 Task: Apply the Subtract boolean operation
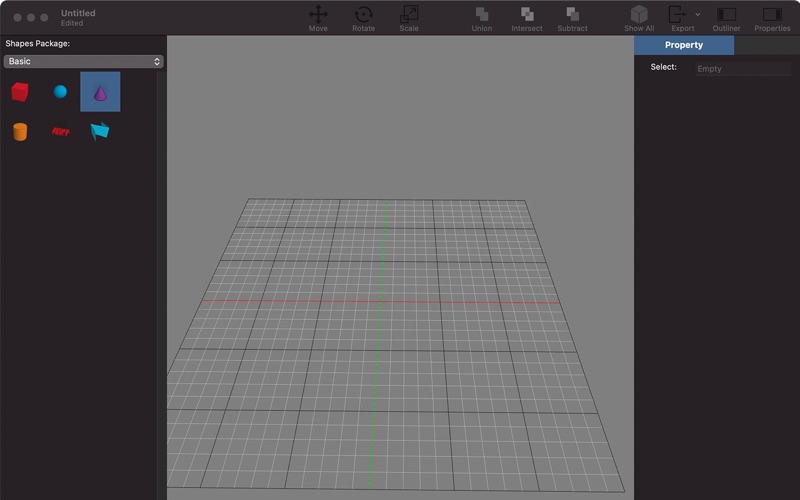572,18
